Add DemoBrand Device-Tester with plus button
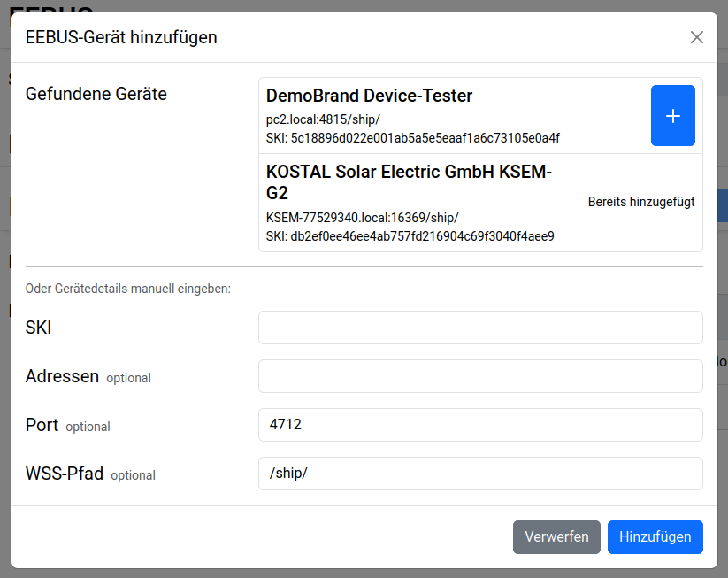The image size is (728, 578). [672, 116]
